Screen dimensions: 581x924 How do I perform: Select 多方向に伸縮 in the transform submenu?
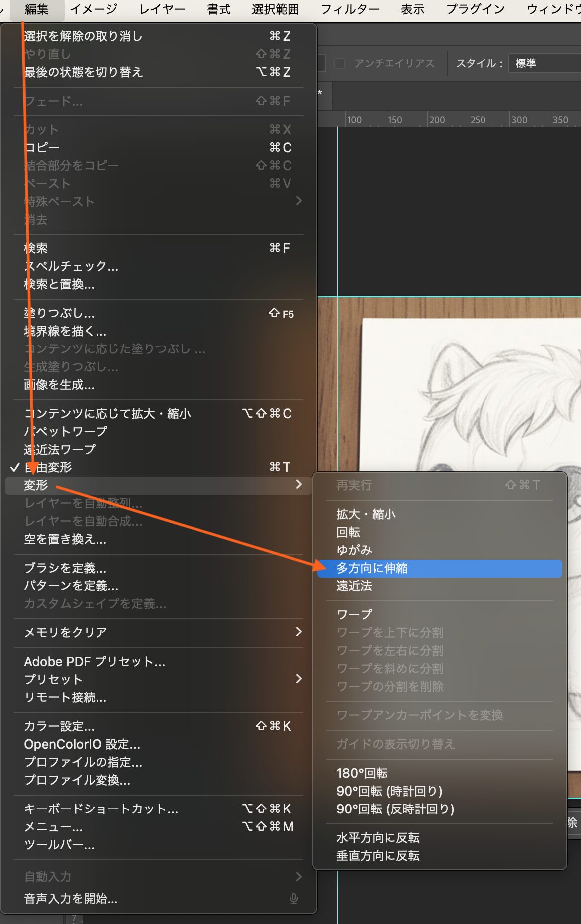click(372, 568)
